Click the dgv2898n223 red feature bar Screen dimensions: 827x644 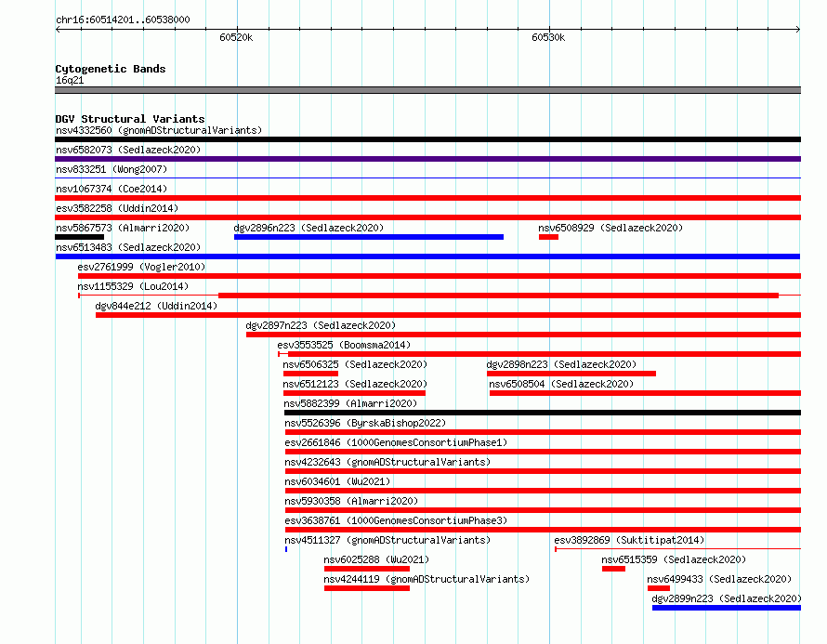click(x=571, y=374)
